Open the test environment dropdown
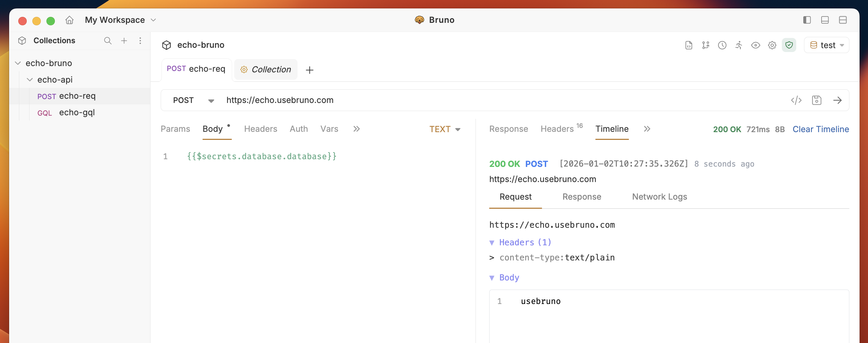868x343 pixels. [x=826, y=45]
